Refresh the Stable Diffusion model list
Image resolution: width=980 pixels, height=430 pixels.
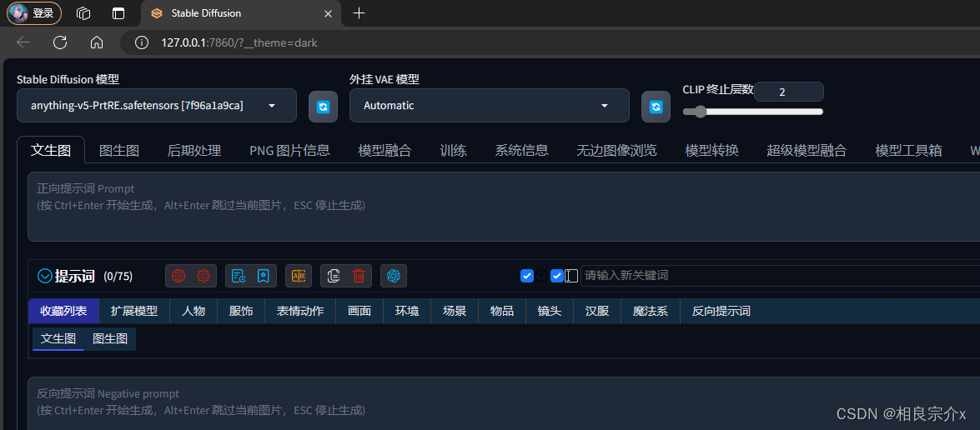pyautogui.click(x=323, y=107)
